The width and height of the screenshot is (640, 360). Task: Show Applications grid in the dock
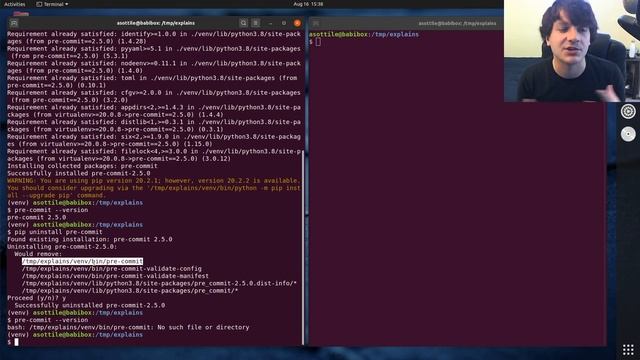pyautogui.click(x=628, y=349)
